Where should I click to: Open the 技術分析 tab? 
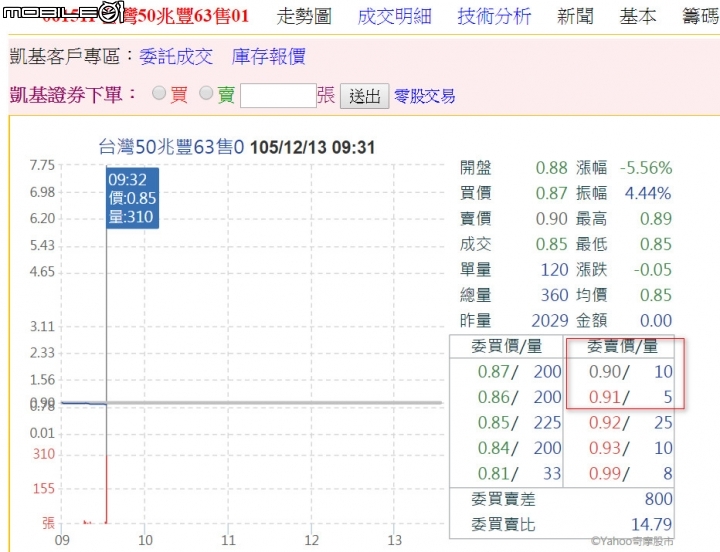pyautogui.click(x=494, y=17)
